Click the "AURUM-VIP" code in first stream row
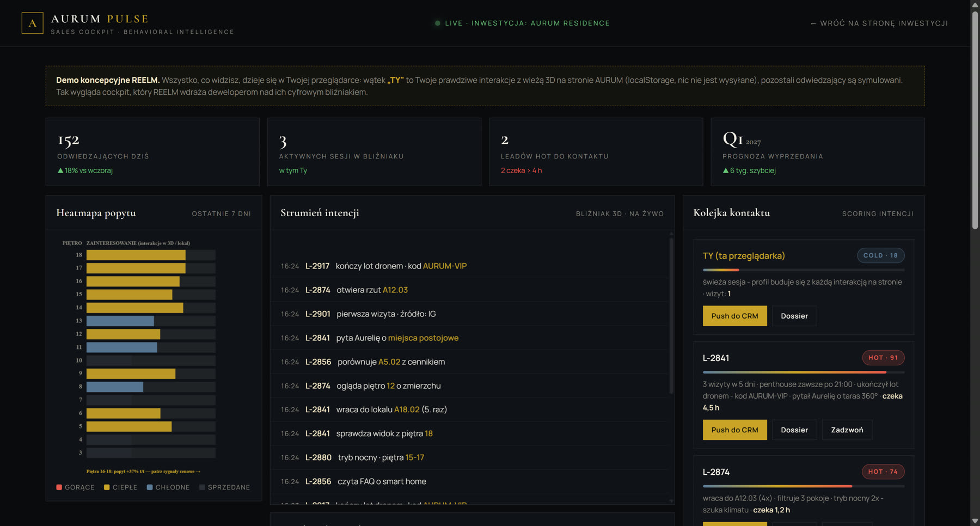 point(445,266)
